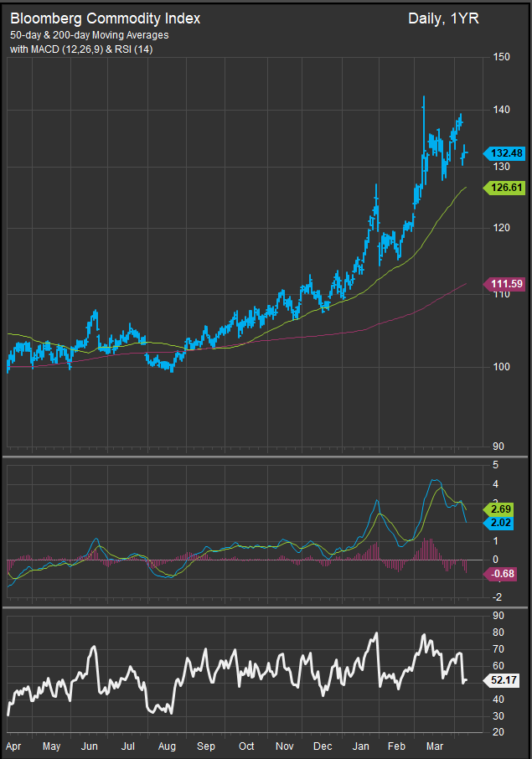Click the 150 label on the price axis
The height and width of the screenshot is (759, 532).
pos(501,57)
